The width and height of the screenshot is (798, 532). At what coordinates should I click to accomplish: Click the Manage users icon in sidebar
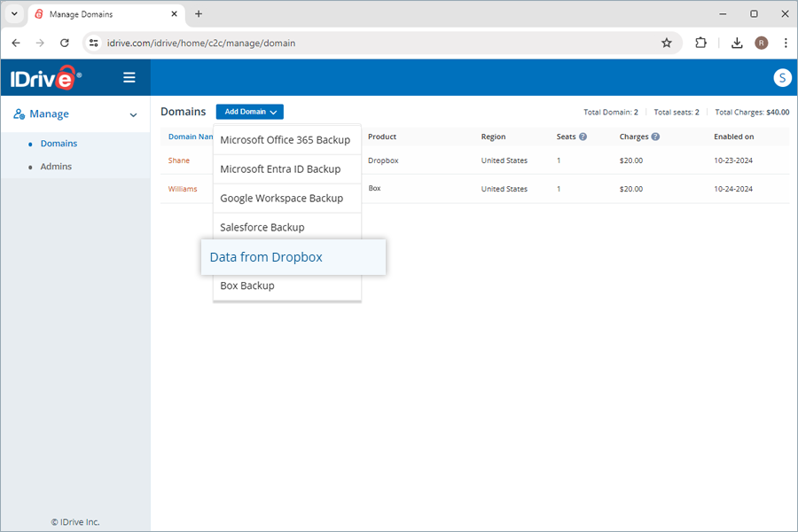pos(19,114)
